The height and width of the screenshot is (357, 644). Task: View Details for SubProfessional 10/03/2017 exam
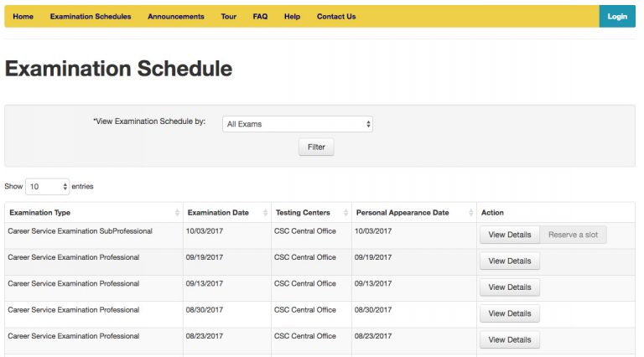point(510,235)
